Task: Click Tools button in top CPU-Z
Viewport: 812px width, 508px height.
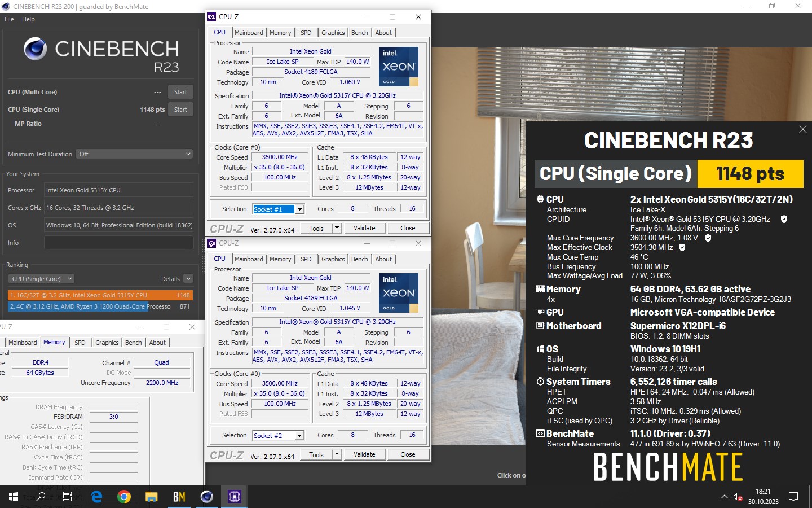Action: click(316, 228)
